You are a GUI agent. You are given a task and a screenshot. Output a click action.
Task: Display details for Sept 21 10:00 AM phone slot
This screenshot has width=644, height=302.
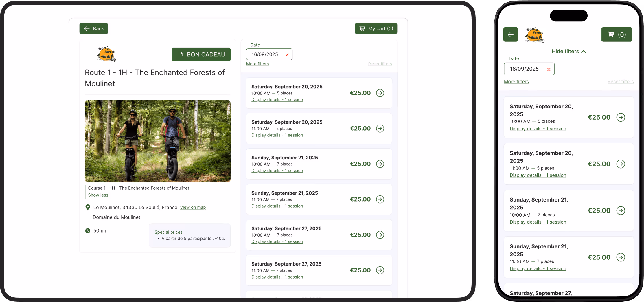pos(538,222)
